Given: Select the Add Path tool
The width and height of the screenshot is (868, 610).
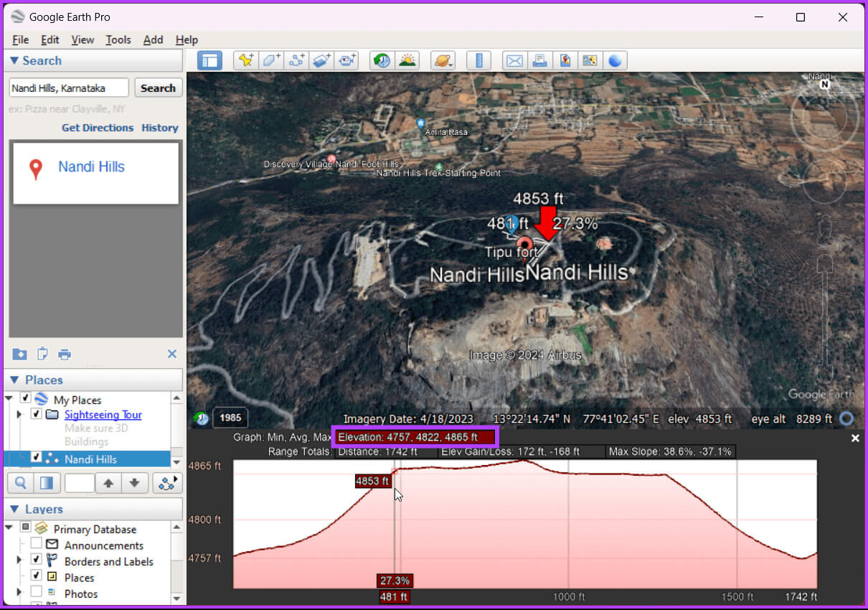Looking at the screenshot, I should [297, 61].
